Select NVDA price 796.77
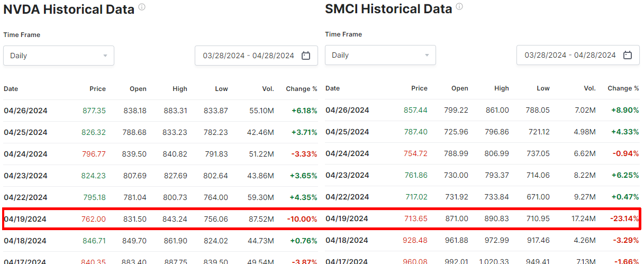Viewport: 644px width, 264px height. point(94,154)
